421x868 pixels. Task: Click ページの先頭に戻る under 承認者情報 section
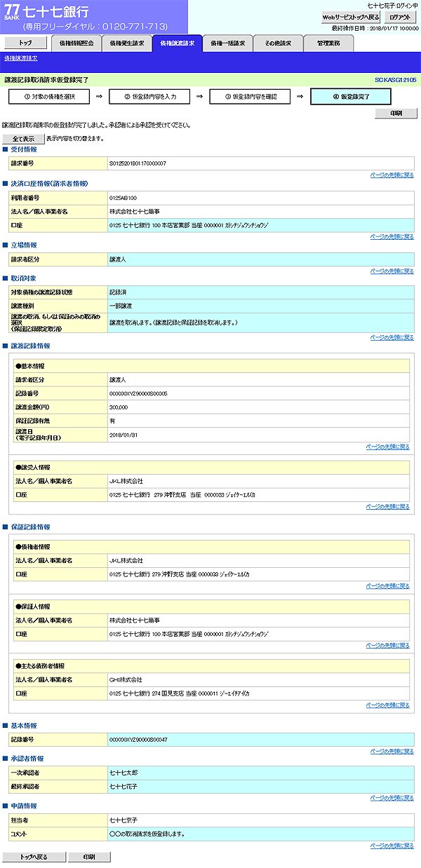click(392, 797)
